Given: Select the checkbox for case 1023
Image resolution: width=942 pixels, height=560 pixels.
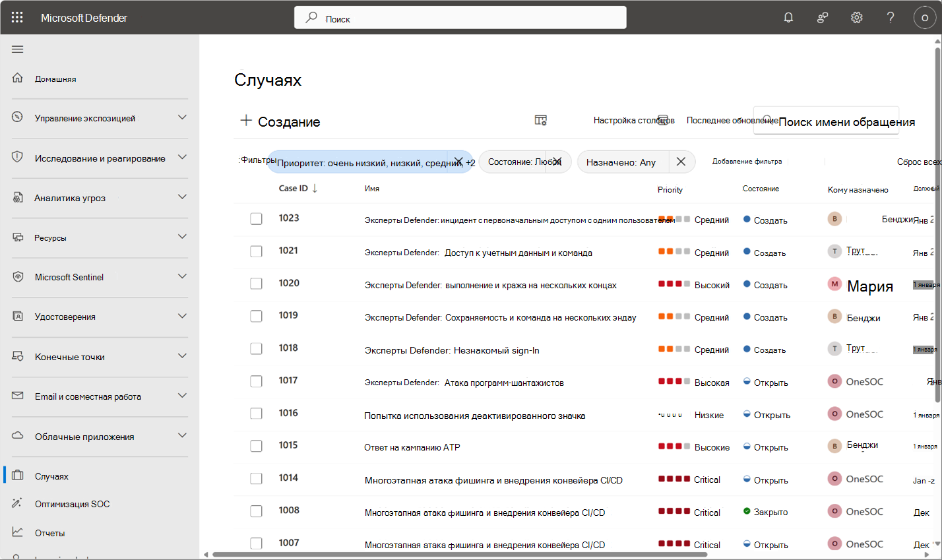Looking at the screenshot, I should pos(256,218).
